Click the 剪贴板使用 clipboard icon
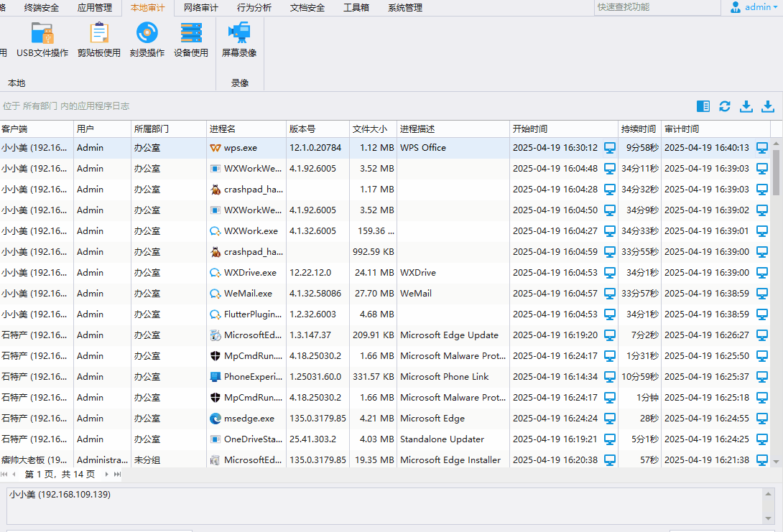 click(99, 40)
